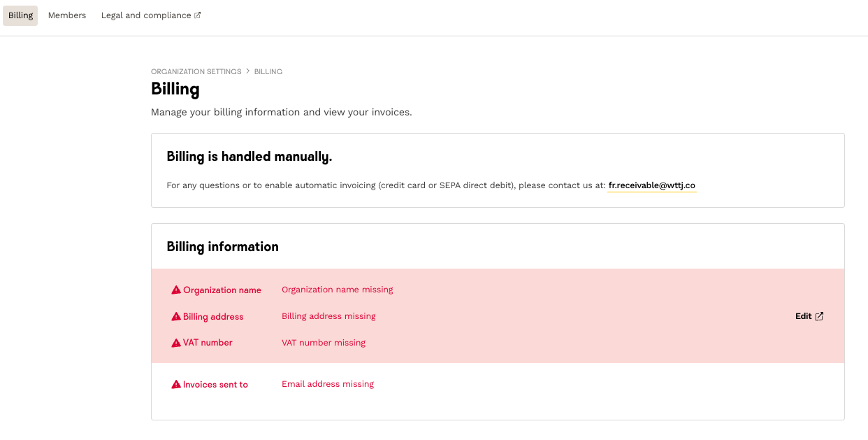Image resolution: width=868 pixels, height=440 pixels.
Task: Go to Organization Settings breadcrumb
Action: coord(196,71)
